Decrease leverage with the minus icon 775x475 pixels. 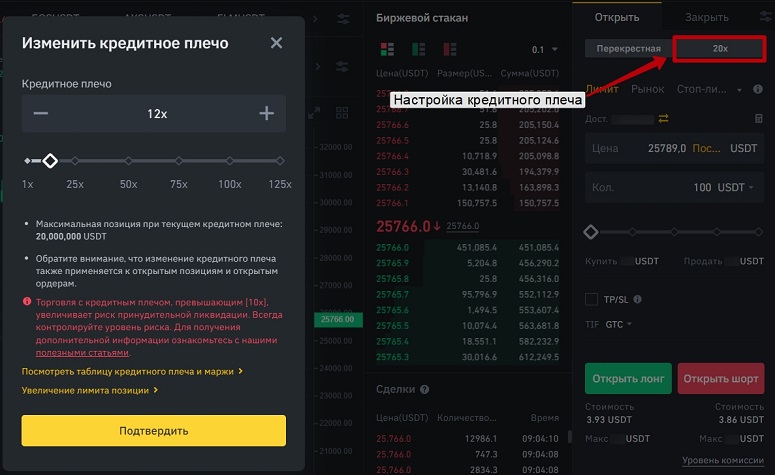coord(41,114)
